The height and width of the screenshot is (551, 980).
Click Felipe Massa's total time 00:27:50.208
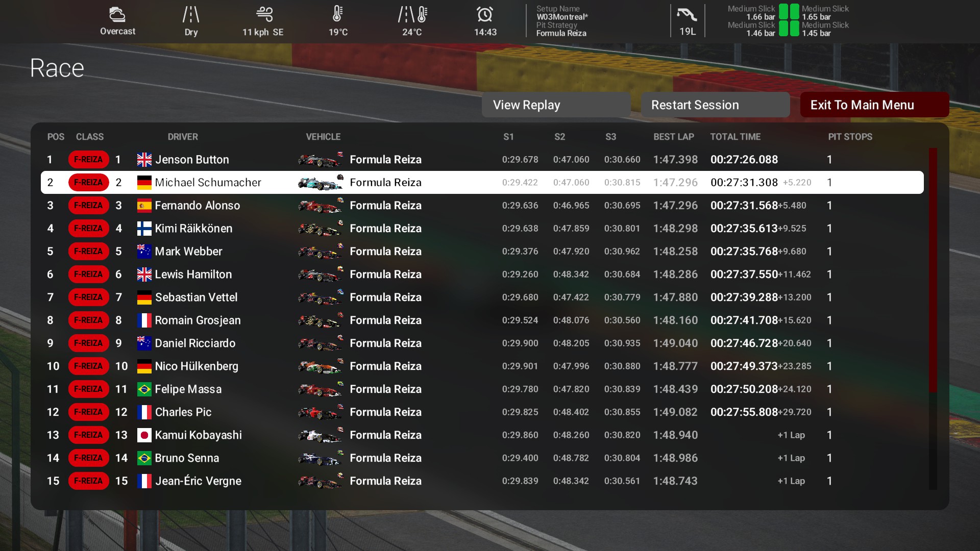click(744, 389)
